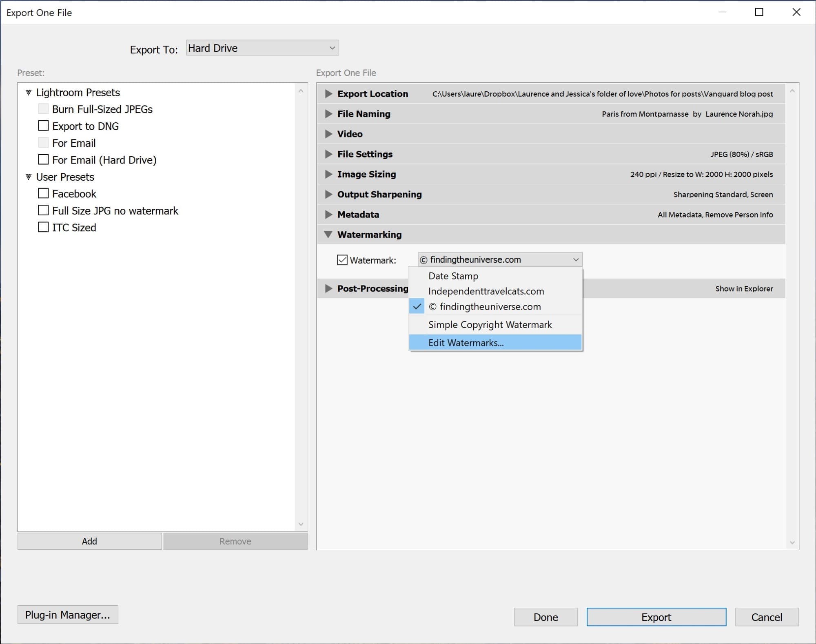Open the Plug-in Manager
This screenshot has width=816, height=644.
click(68, 615)
